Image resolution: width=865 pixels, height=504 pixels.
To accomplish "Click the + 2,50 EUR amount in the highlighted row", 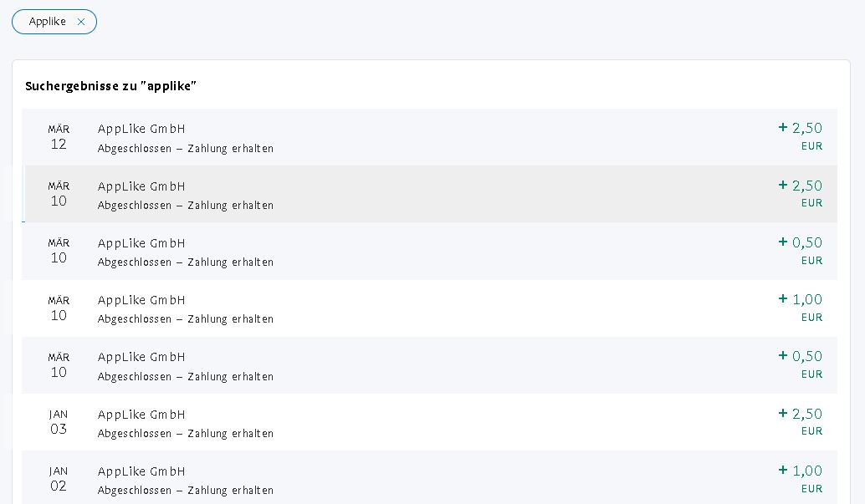I will point(800,194).
